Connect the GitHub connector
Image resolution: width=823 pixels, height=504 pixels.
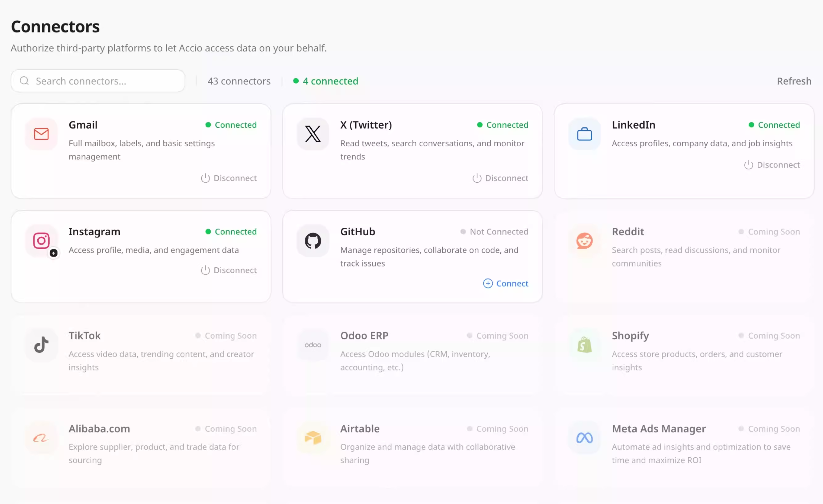pyautogui.click(x=506, y=283)
